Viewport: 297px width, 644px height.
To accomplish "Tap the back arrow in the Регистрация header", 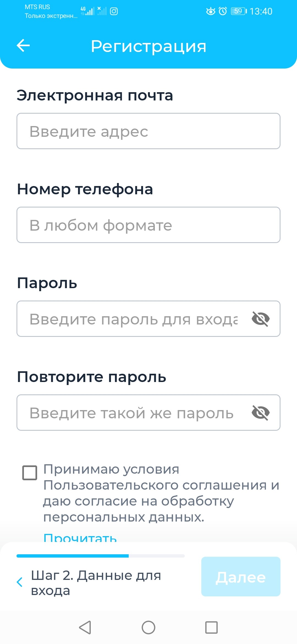I will [23, 45].
